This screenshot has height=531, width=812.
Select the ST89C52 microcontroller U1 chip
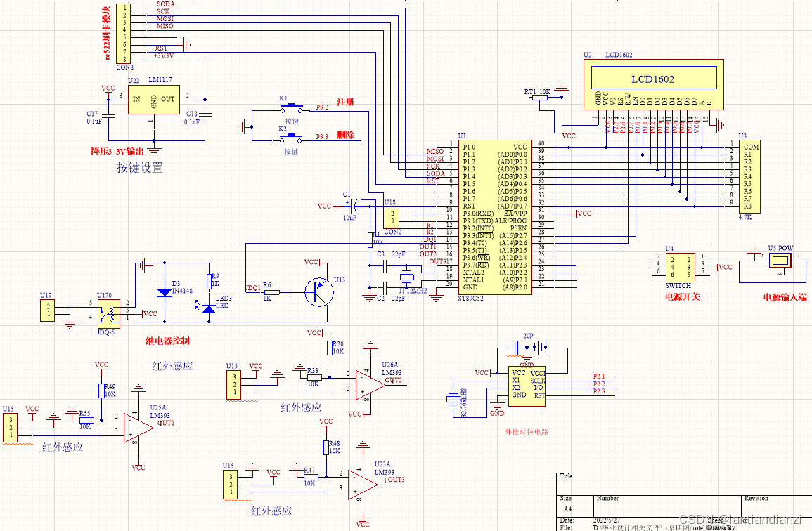click(494, 217)
